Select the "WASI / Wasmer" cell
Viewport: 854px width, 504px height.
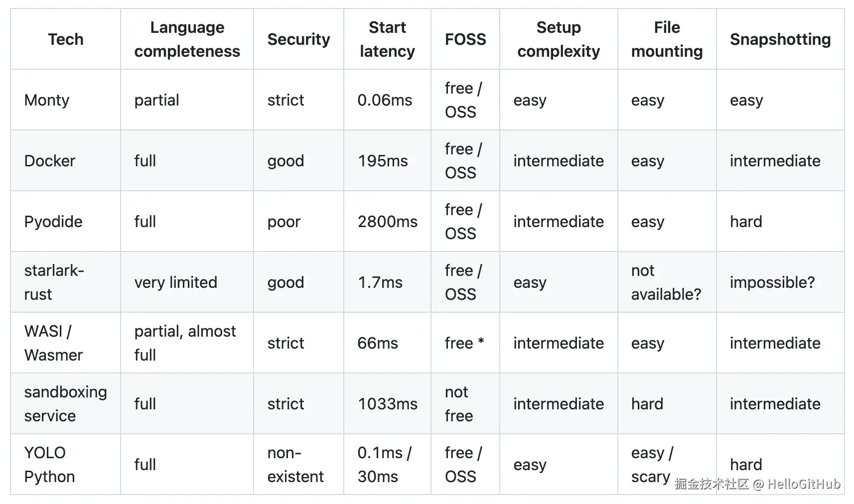53,343
